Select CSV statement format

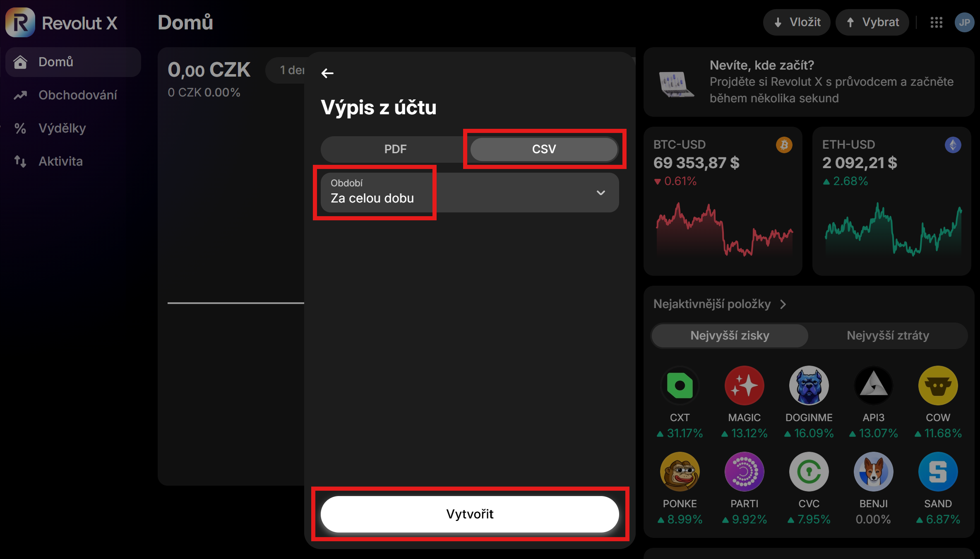pyautogui.click(x=544, y=149)
